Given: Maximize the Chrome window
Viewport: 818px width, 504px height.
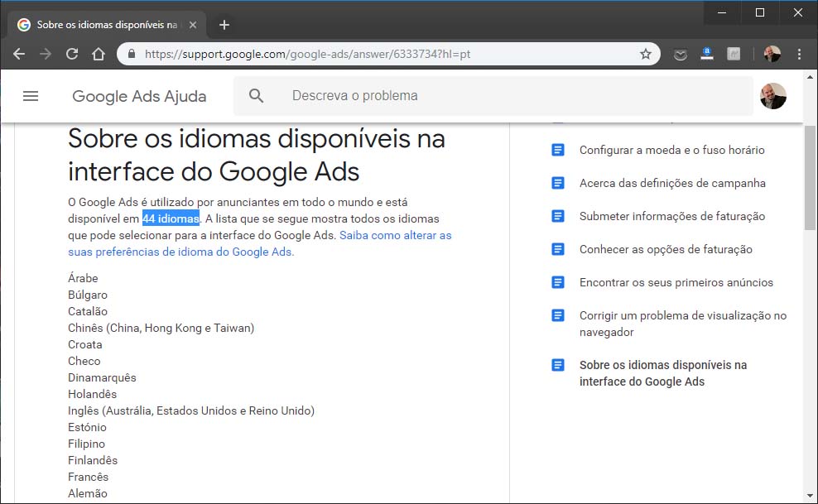Looking at the screenshot, I should click(760, 12).
